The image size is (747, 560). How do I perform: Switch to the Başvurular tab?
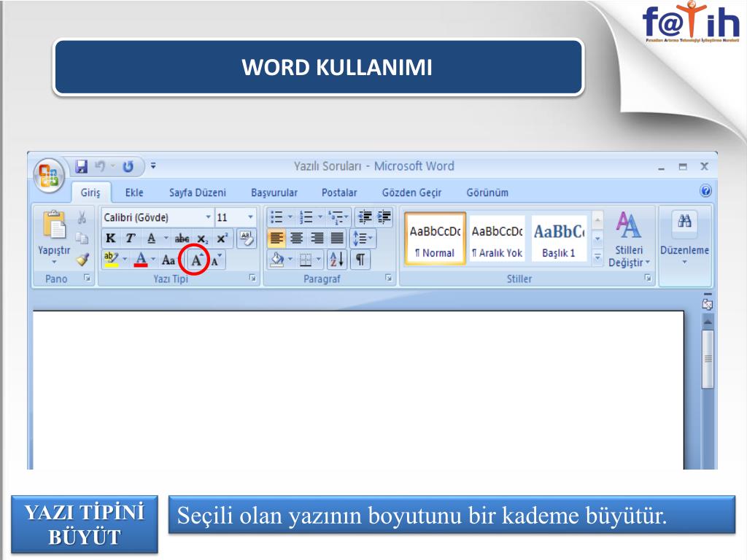[274, 192]
